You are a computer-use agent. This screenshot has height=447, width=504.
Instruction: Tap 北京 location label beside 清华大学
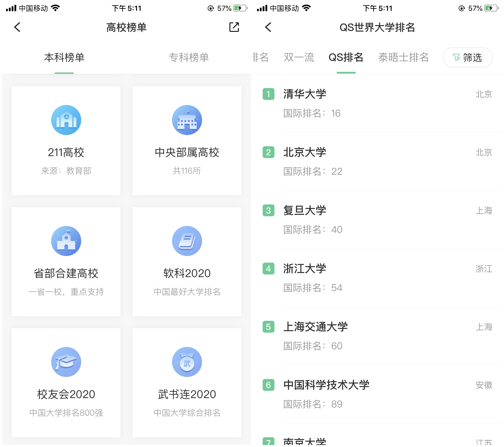(484, 94)
